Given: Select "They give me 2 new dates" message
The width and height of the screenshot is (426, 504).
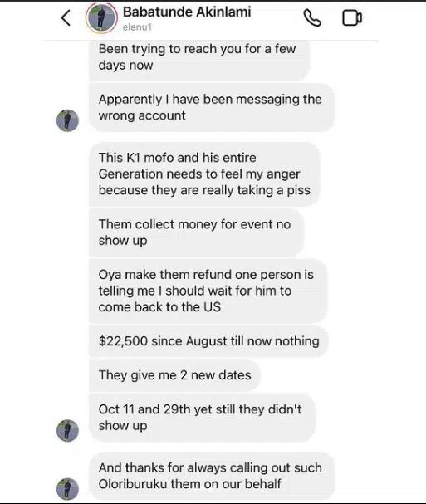Looking at the screenshot, I should pyautogui.click(x=174, y=375).
